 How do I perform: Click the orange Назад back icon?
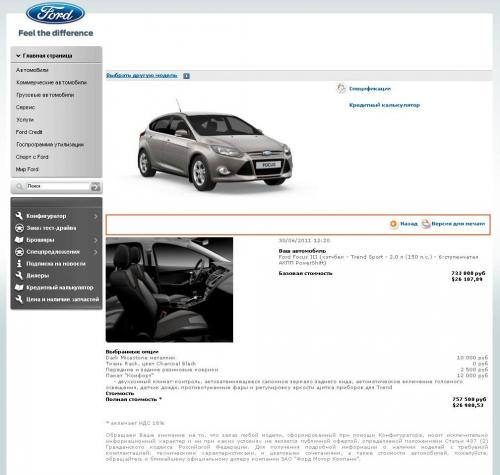click(393, 224)
